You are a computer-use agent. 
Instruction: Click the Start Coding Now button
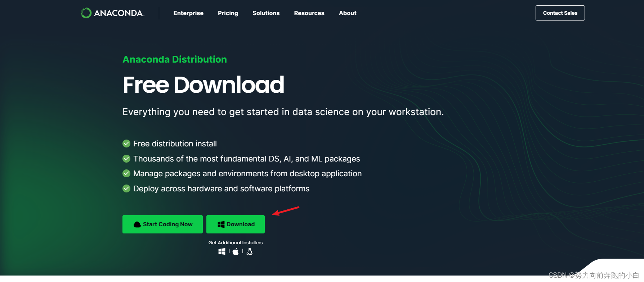162,224
